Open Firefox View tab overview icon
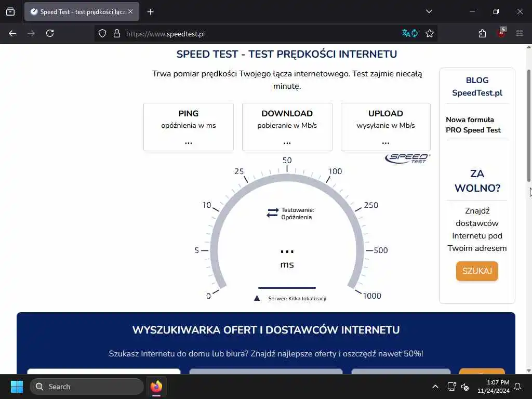Screen dimensions: 532x399 tap(10, 11)
